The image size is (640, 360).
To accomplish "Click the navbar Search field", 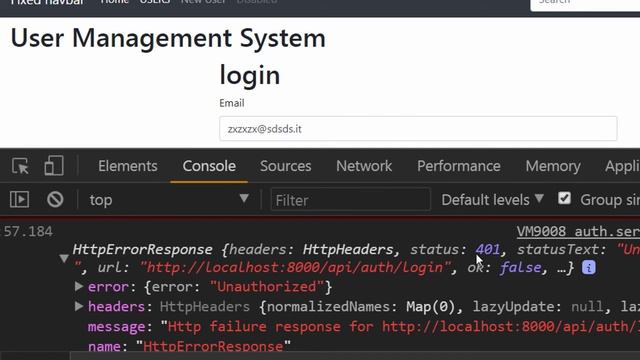I will [x=585, y=5].
